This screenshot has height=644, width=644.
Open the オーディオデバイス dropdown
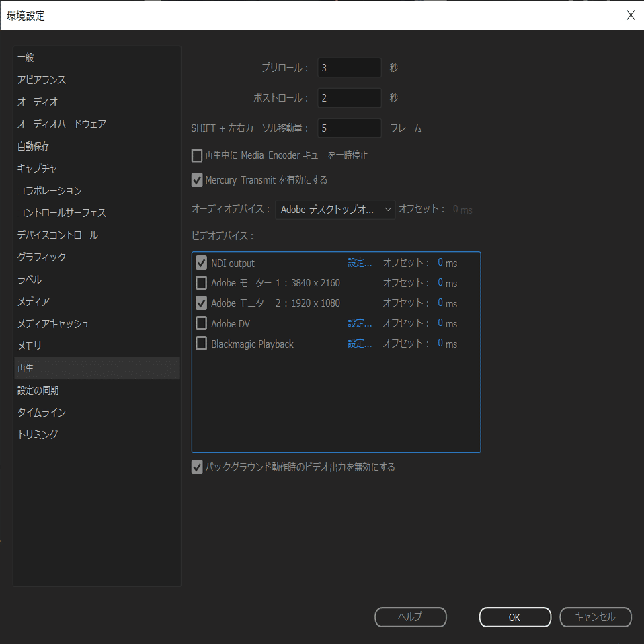coord(335,210)
